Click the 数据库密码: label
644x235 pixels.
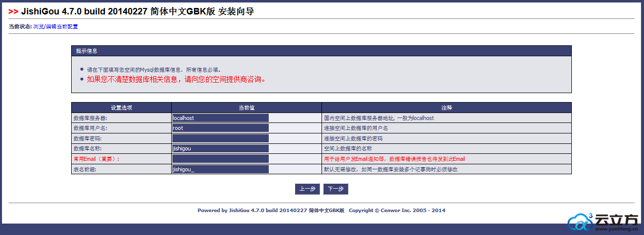tap(87, 138)
